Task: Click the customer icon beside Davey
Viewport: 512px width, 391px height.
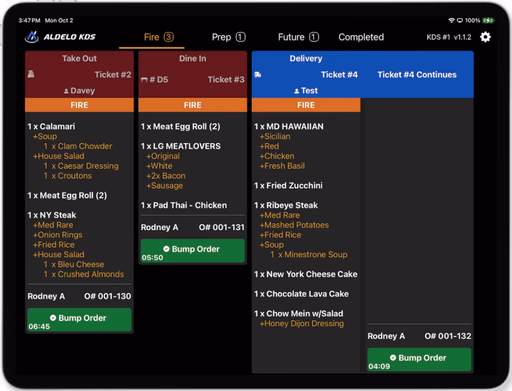Action: 66,91
